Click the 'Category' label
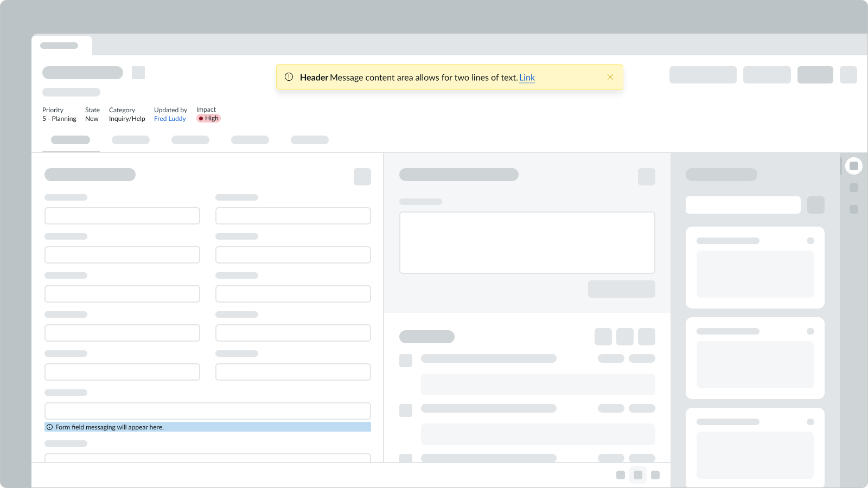This screenshot has width=868, height=488. click(122, 110)
